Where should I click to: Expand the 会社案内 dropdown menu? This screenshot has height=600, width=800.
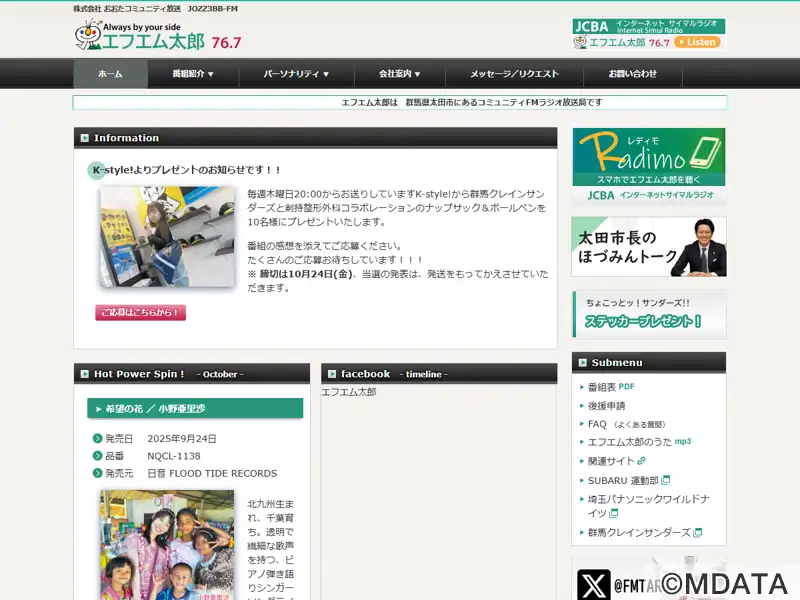tap(399, 74)
